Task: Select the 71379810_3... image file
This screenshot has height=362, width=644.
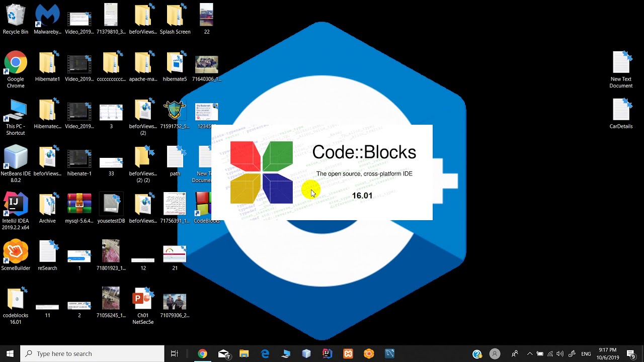Action: (x=111, y=19)
